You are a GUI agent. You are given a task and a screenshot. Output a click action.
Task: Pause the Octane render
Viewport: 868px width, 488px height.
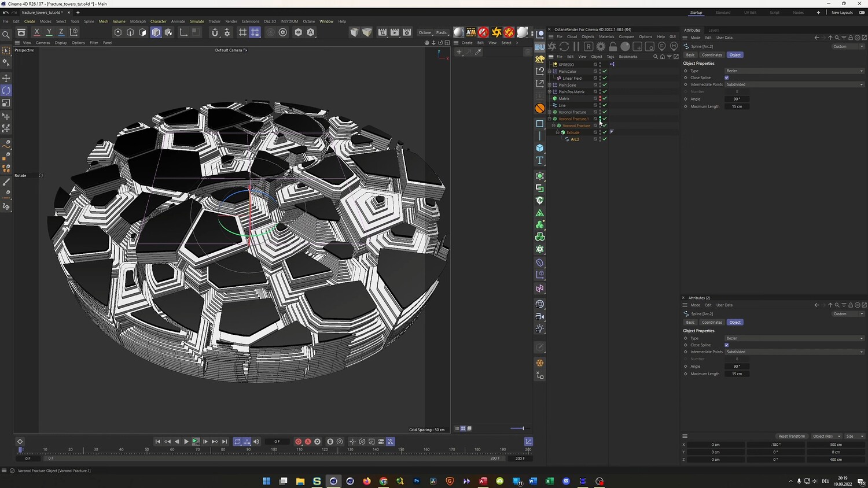(x=576, y=46)
